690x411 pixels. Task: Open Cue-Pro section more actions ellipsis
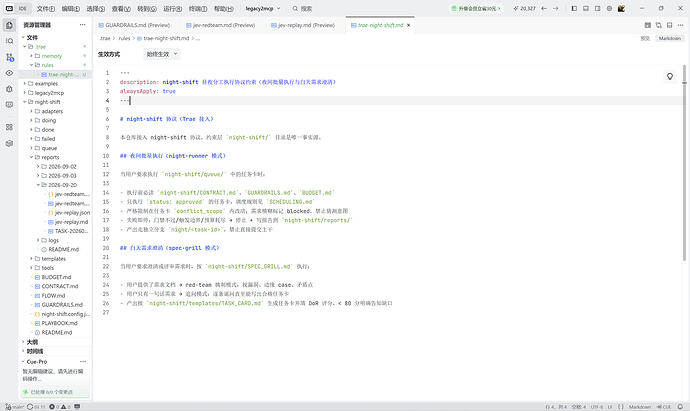point(83,362)
